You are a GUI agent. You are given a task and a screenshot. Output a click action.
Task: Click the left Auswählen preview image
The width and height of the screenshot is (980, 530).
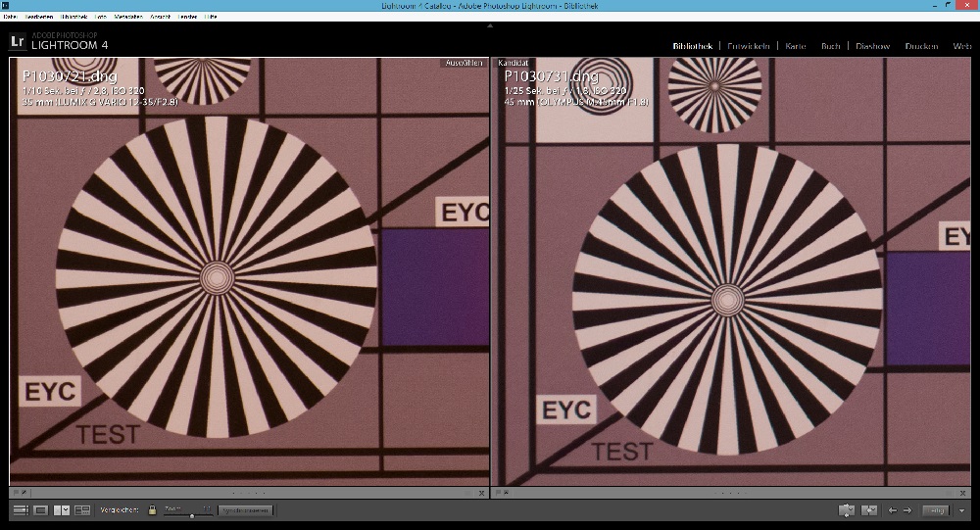(x=249, y=271)
